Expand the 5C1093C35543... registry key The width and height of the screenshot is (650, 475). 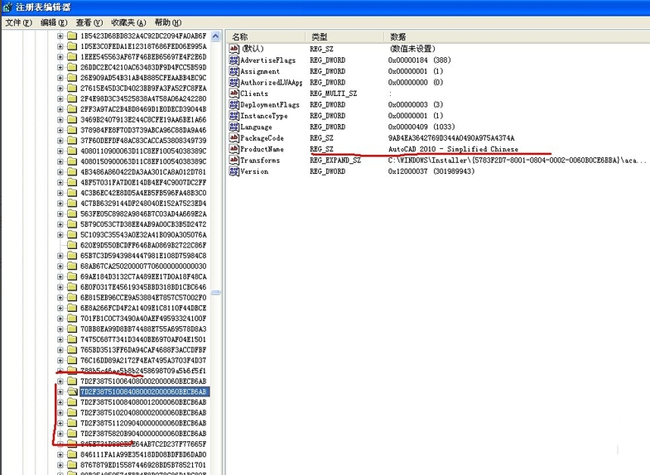tap(61, 235)
